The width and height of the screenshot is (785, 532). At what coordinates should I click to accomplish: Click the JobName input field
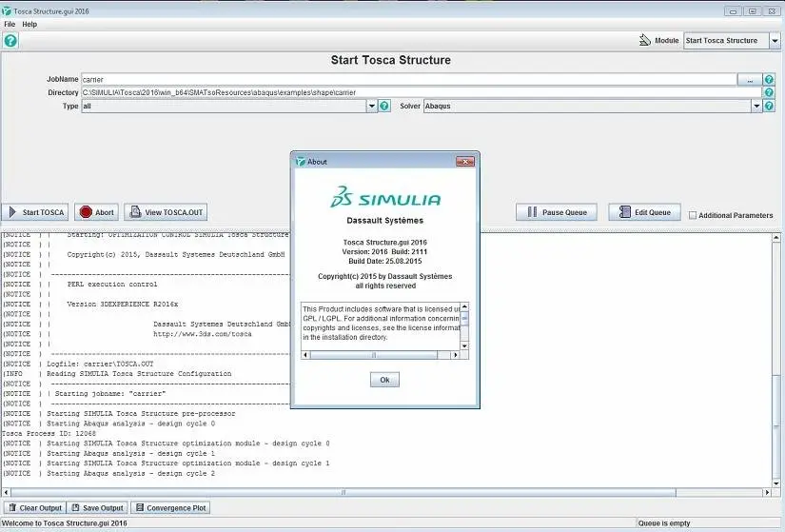pos(408,79)
